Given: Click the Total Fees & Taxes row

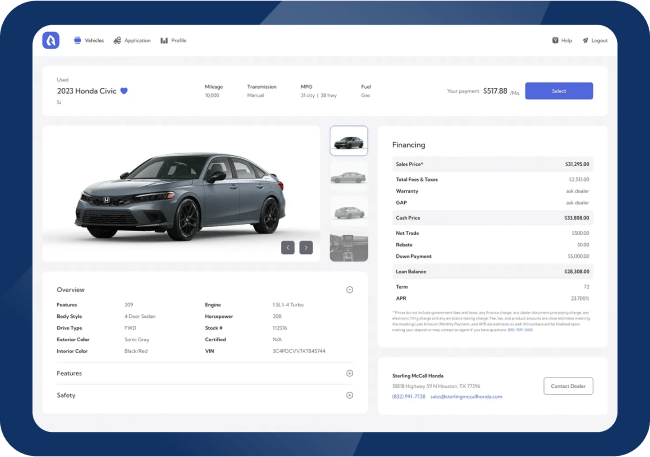Looking at the screenshot, I should click(492, 179).
